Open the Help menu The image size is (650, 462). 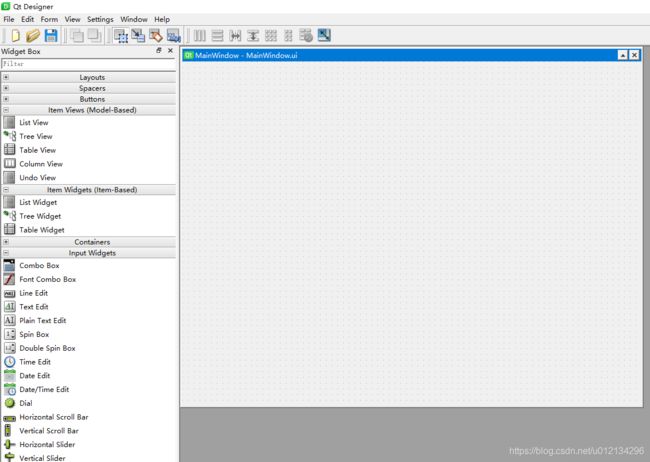point(162,19)
